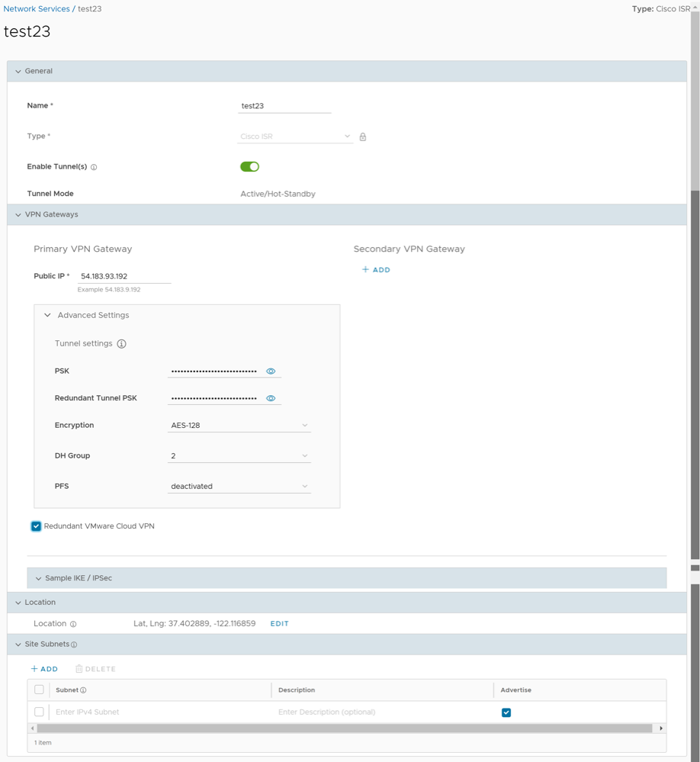
Task: Turn off the Enable Tunnel(s) switch
Action: [x=249, y=166]
